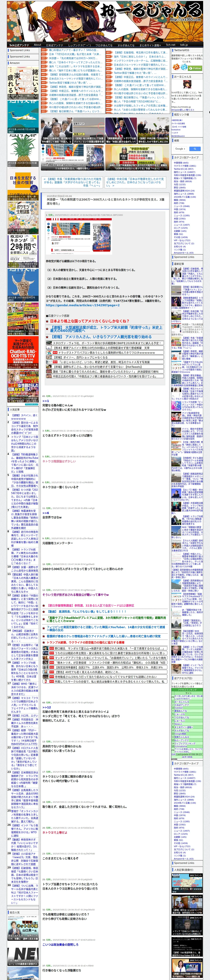Click small thumbnail icon beside 中居正広氏の代理人 link
Image resolution: width=210 pixels, height=980 pixels.
click(x=50, y=376)
